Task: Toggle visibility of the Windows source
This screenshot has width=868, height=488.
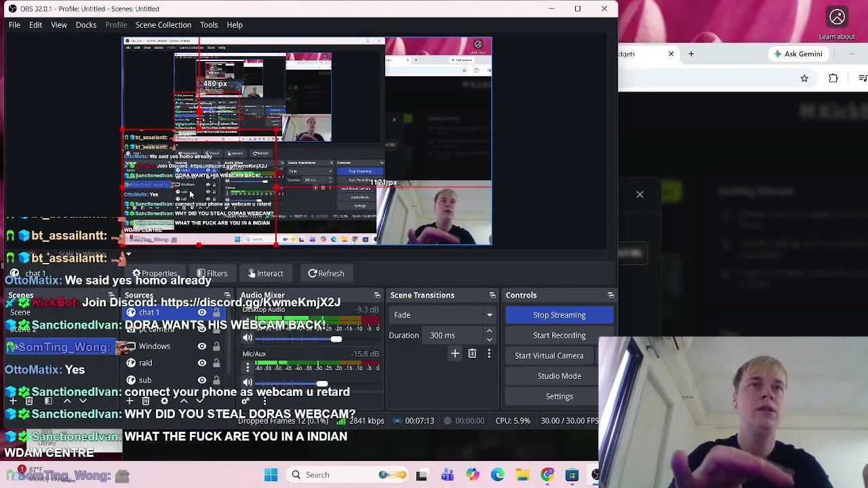Action: click(x=202, y=346)
